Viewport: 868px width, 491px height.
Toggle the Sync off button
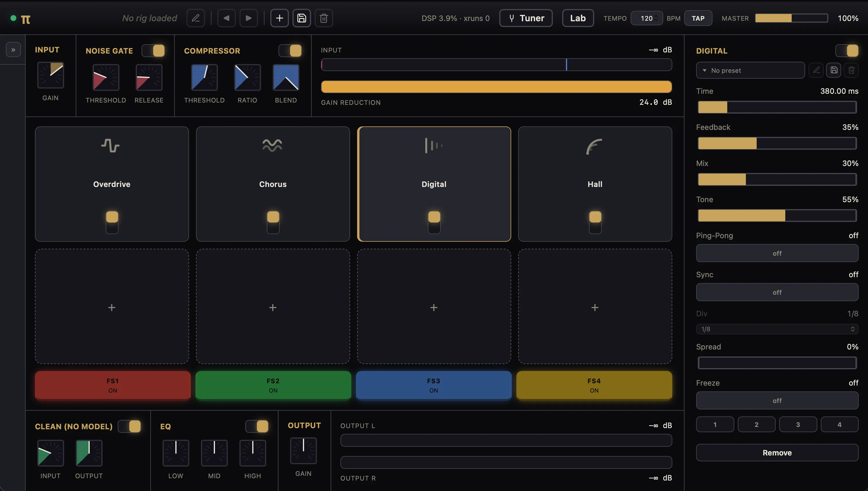pyautogui.click(x=777, y=292)
